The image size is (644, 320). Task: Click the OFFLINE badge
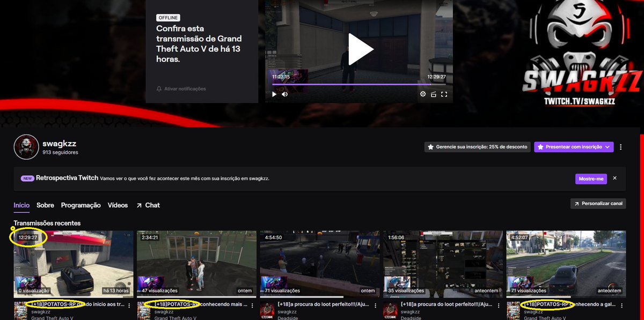pyautogui.click(x=169, y=18)
